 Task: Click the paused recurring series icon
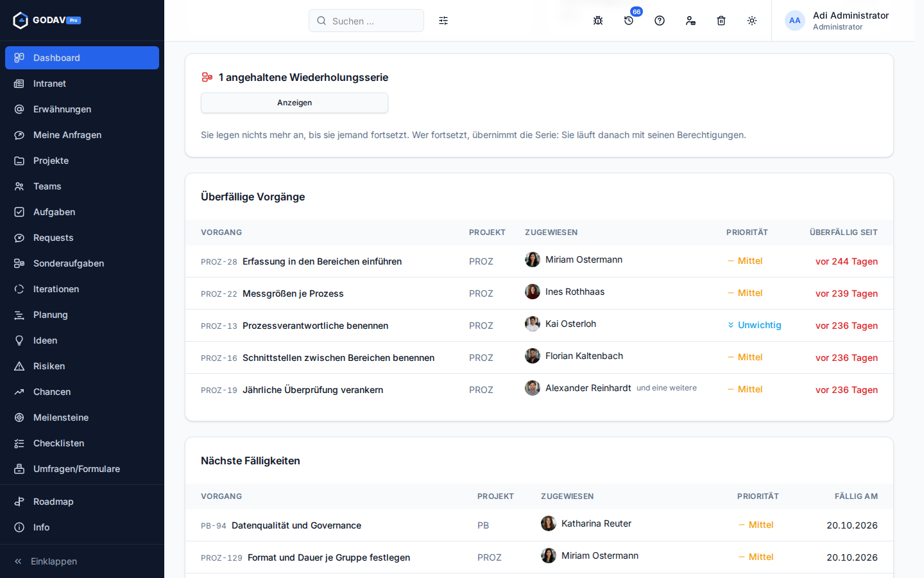207,77
